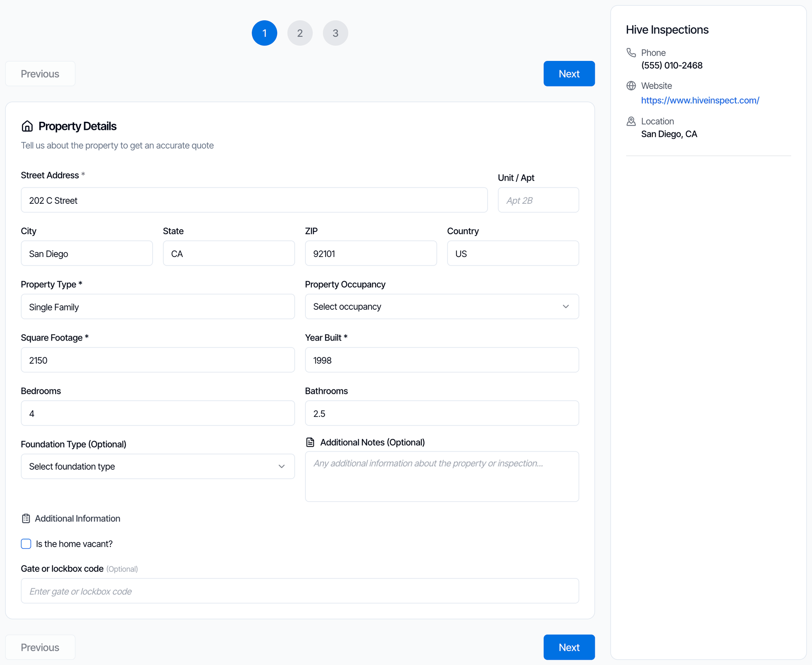Click the ZIP input field
This screenshot has width=812, height=665.
pyautogui.click(x=371, y=253)
